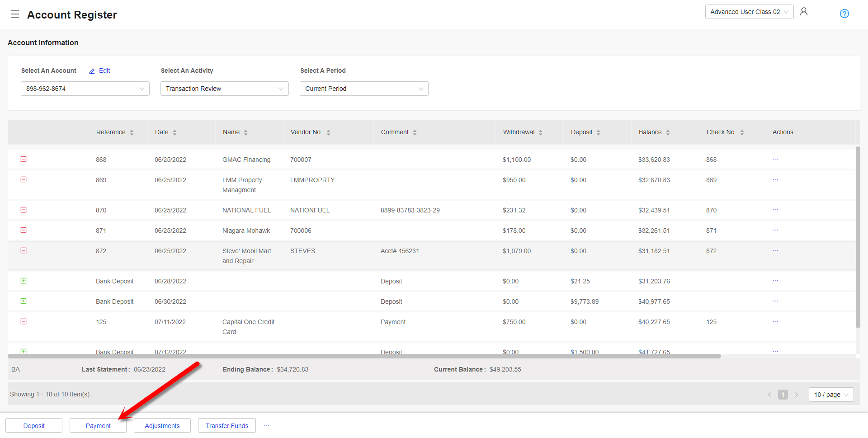Expand the 06/28/2022 Bank Deposit row
Image resolution: width=868 pixels, height=438 pixels.
pyautogui.click(x=24, y=281)
